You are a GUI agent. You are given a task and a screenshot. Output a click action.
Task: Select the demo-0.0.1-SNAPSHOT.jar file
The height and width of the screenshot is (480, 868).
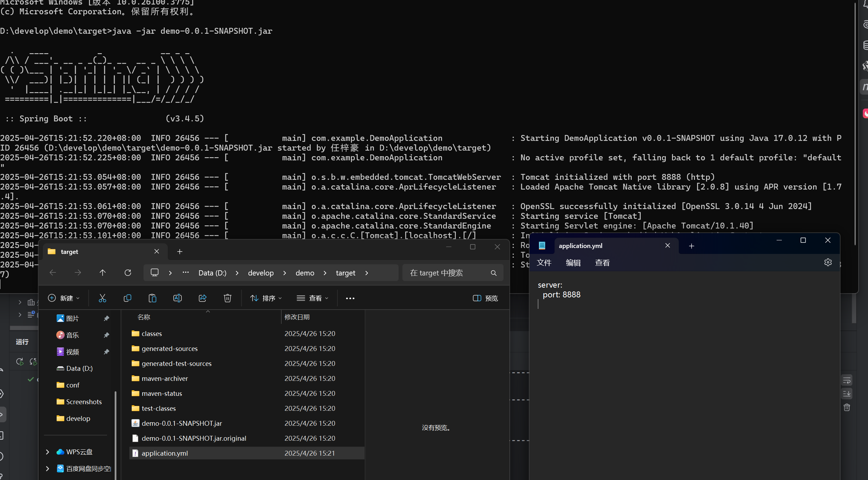[x=181, y=423]
